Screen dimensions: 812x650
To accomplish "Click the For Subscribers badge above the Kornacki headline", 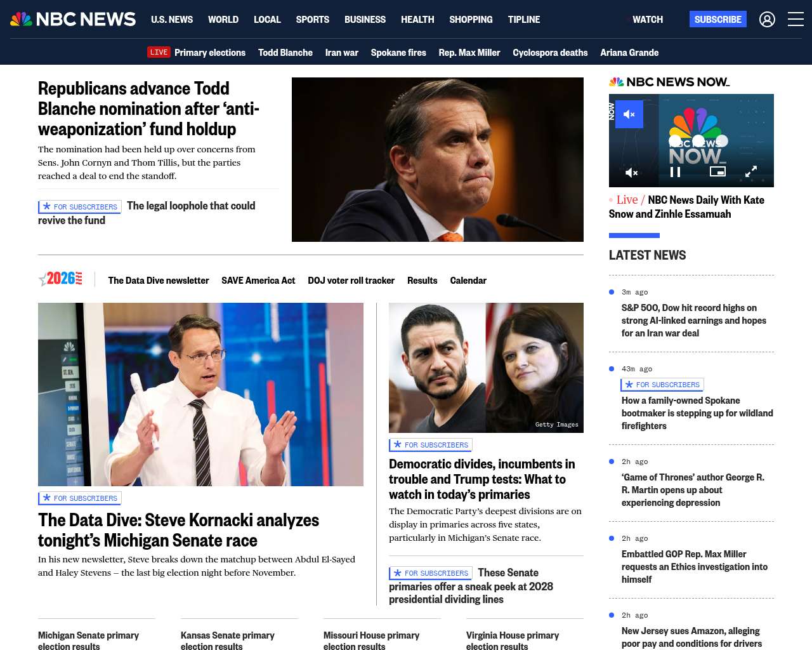I will coord(80,498).
